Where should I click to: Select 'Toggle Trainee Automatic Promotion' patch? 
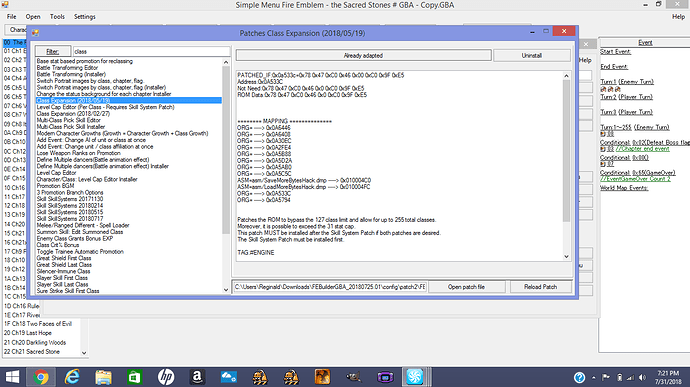tap(80, 251)
